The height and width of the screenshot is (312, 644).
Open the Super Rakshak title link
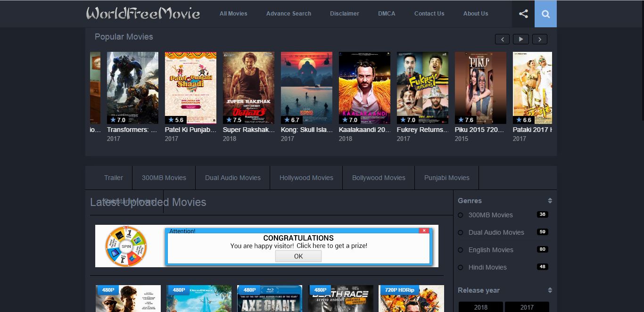point(248,130)
